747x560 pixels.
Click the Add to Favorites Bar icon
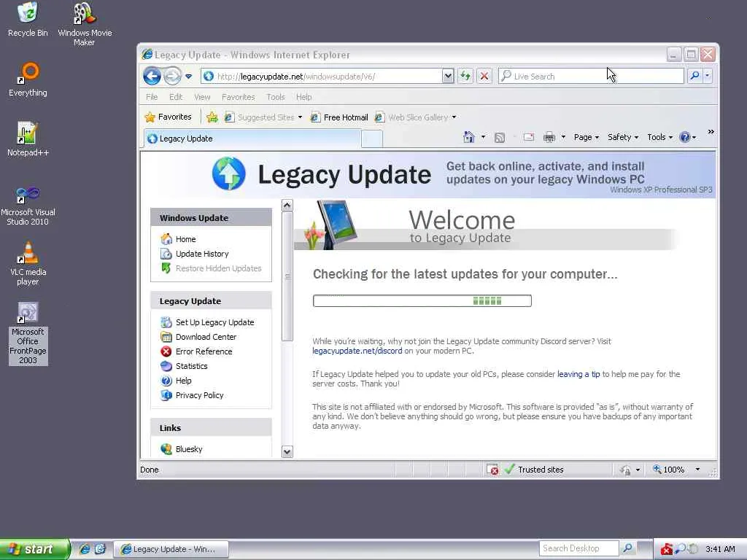[212, 117]
